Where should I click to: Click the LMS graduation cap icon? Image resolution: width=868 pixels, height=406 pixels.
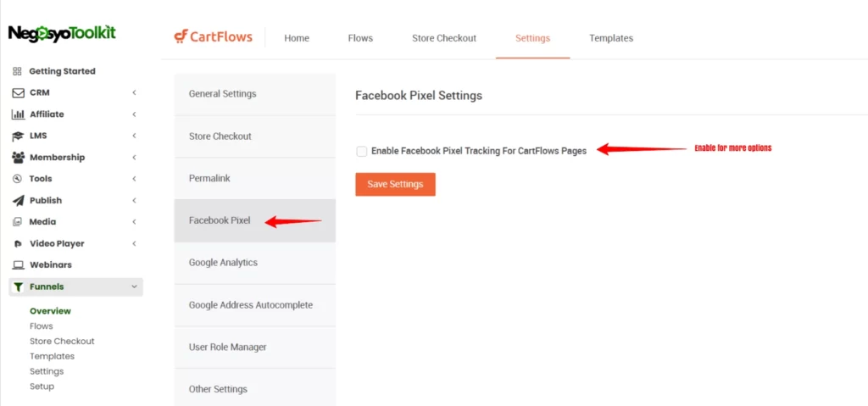point(18,136)
